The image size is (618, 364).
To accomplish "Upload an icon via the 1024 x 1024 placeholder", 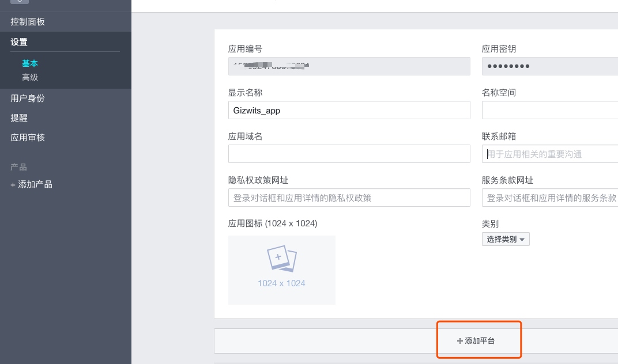I will pyautogui.click(x=281, y=270).
